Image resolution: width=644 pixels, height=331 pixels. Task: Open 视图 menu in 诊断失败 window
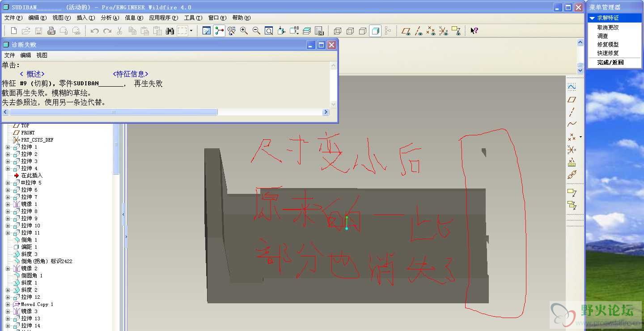[42, 55]
